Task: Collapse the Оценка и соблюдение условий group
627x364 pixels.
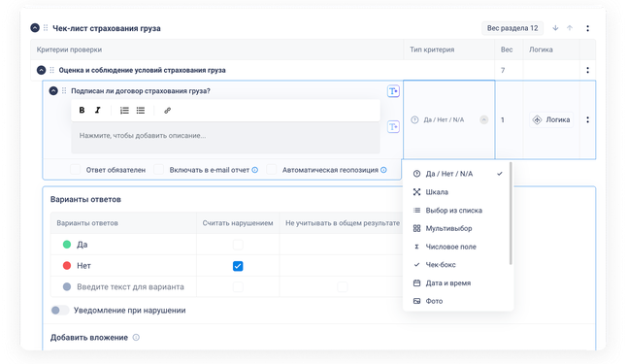Action: point(41,70)
